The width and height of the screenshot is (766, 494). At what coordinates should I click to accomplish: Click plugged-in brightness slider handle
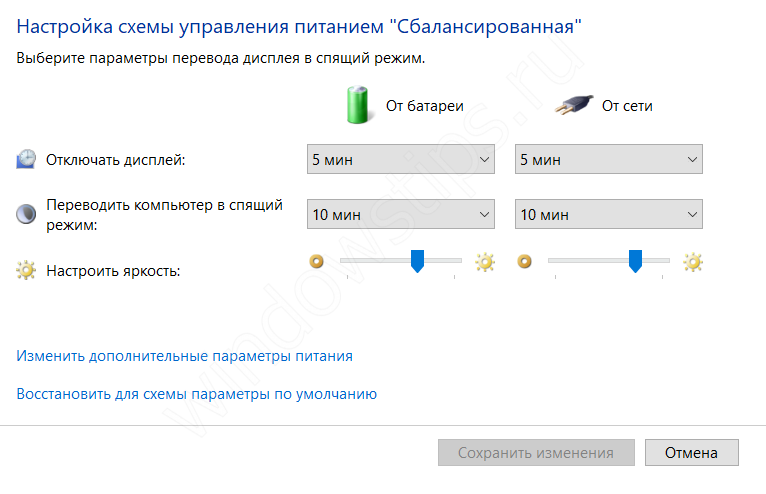pos(635,261)
